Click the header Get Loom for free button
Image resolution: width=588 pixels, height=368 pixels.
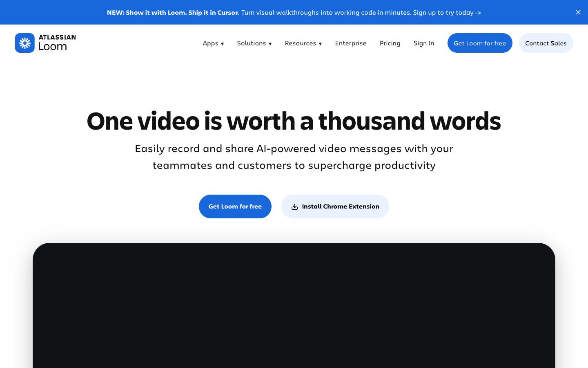coord(480,43)
